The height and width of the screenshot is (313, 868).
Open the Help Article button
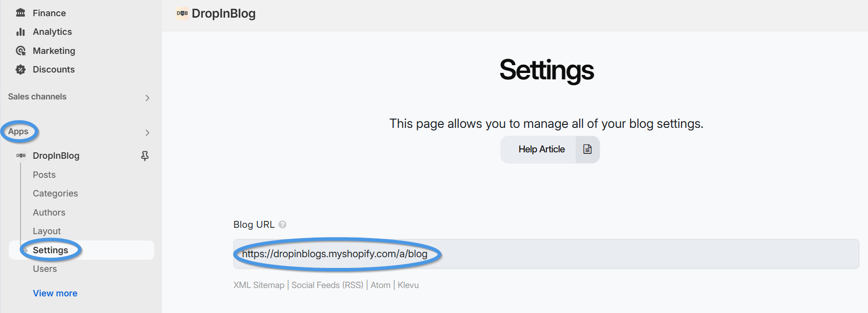coord(550,149)
